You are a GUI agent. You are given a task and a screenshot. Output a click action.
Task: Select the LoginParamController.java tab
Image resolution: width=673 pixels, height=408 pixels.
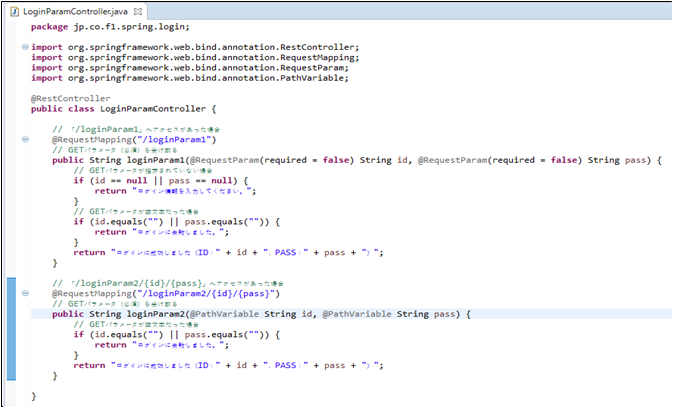coord(77,10)
